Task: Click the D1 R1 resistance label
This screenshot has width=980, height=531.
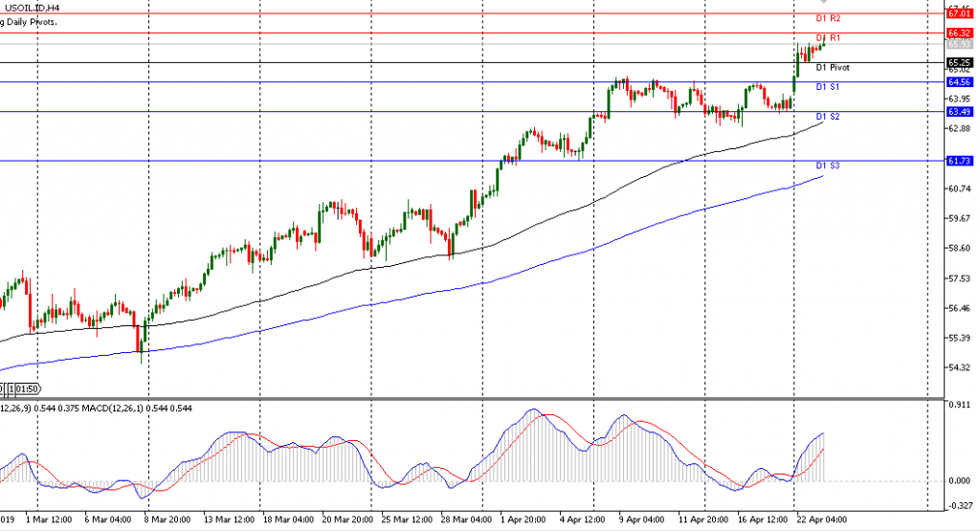Action: (x=828, y=38)
